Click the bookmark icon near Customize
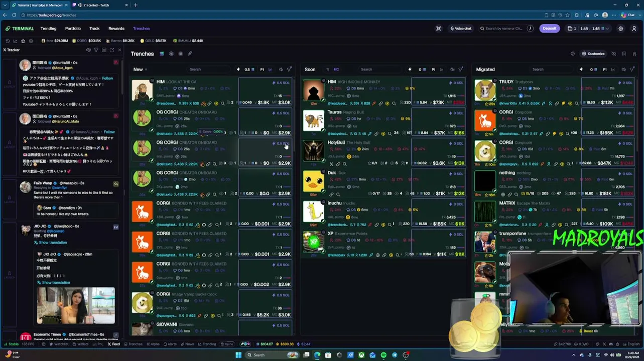This screenshot has height=361, width=644. [624, 54]
